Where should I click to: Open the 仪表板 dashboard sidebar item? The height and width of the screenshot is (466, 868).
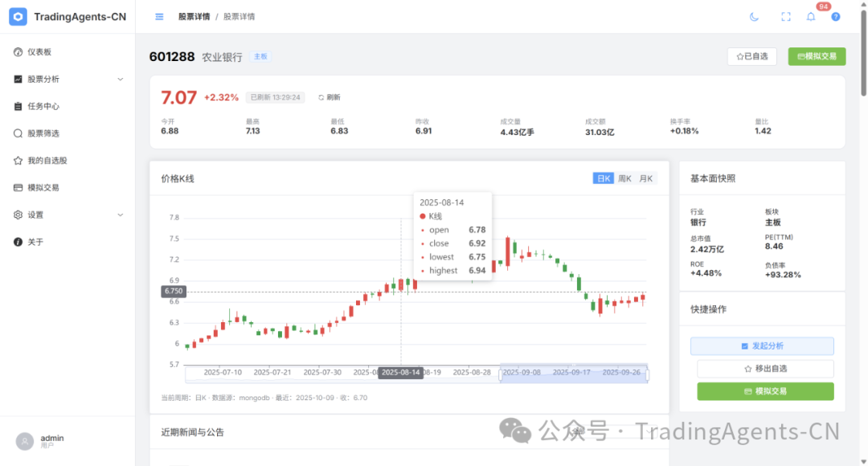coord(39,51)
